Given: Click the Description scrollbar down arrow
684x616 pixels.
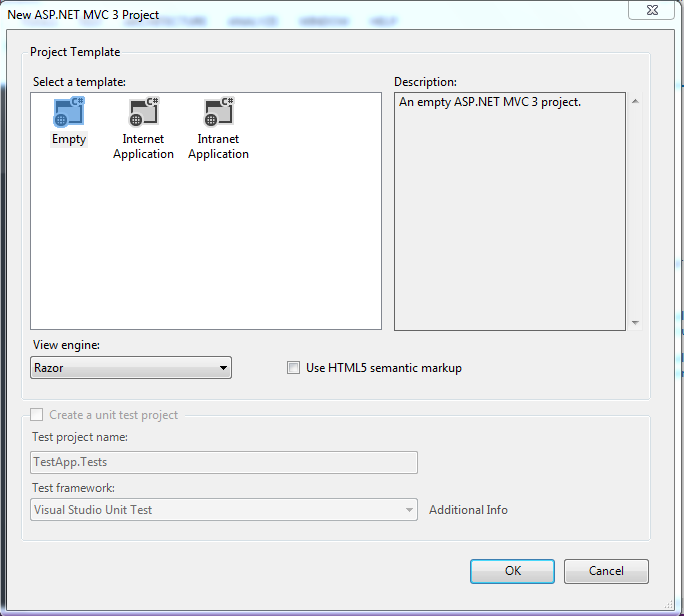Looking at the screenshot, I should click(x=635, y=323).
